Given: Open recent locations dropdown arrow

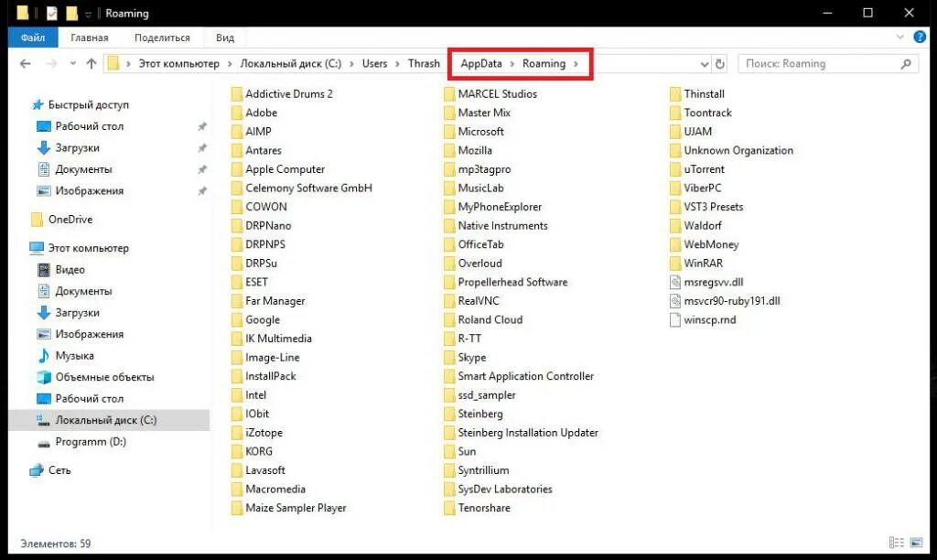Looking at the screenshot, I should click(72, 63).
